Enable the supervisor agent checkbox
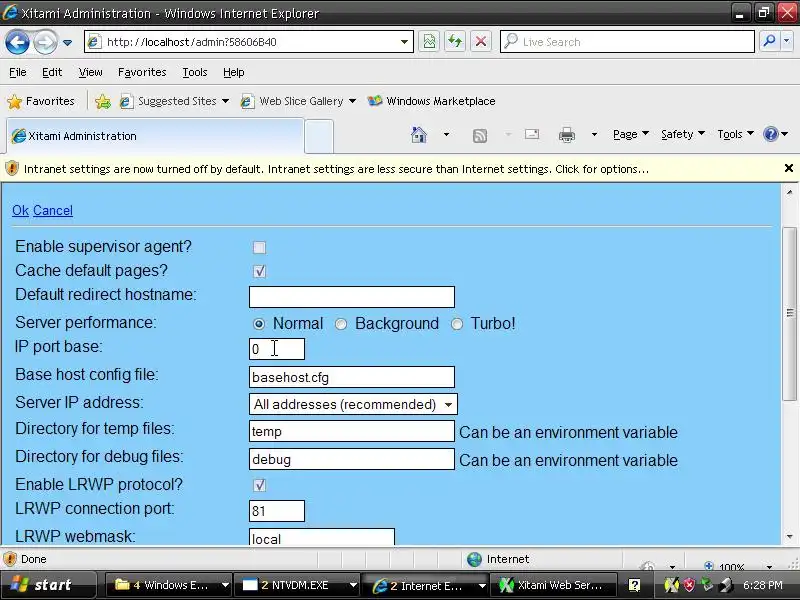Image resolution: width=800 pixels, height=600 pixels. click(259, 247)
